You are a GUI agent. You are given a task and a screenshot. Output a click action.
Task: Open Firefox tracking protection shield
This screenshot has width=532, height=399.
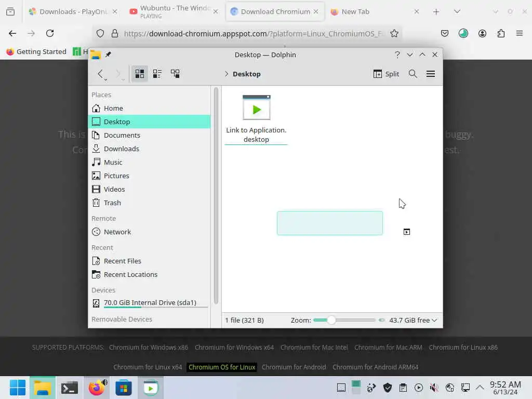coord(100,34)
